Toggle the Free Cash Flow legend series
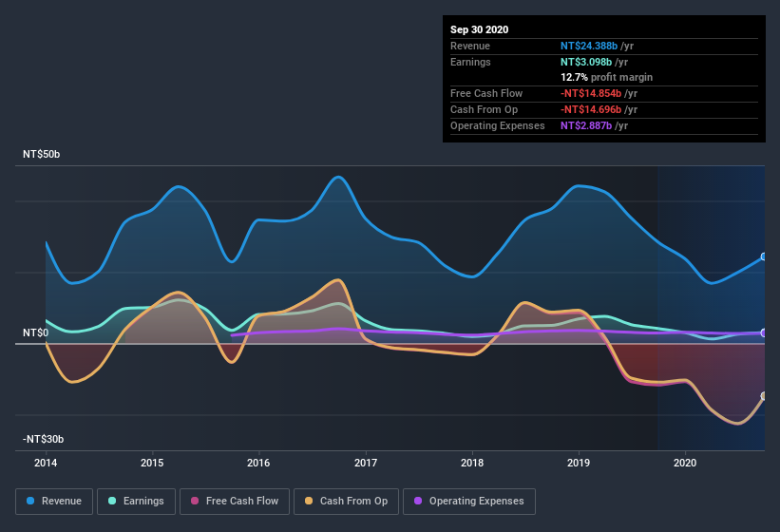This screenshot has height=532, width=780. 235,502
